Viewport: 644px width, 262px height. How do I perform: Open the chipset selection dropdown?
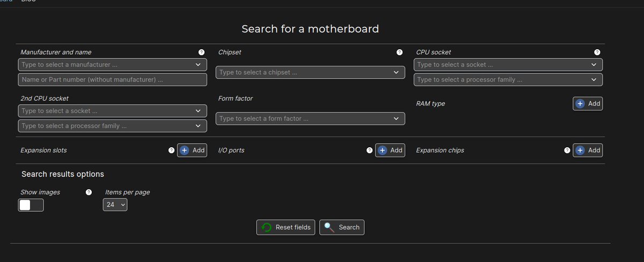pyautogui.click(x=310, y=72)
